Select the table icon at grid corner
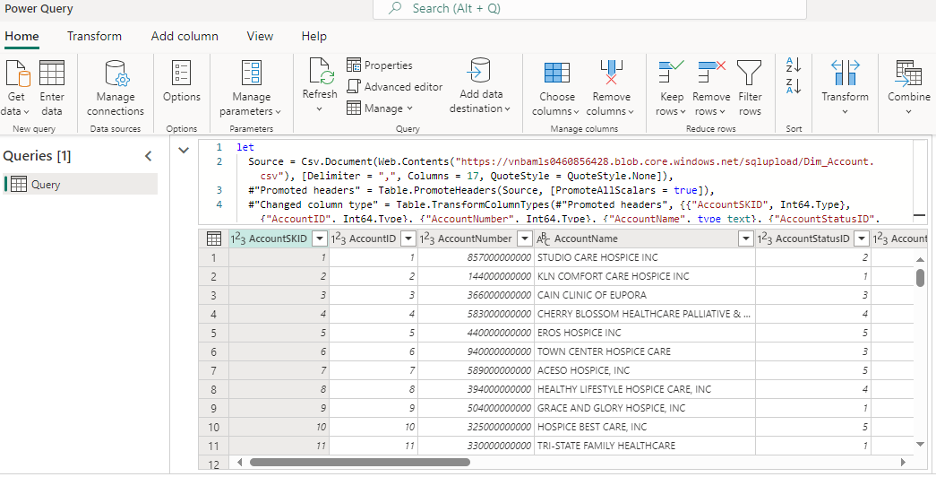 click(x=213, y=239)
